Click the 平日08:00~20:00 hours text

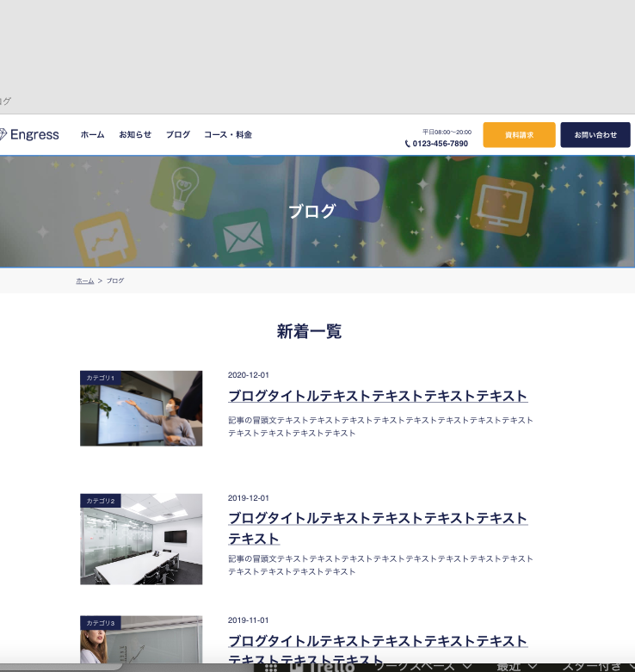[447, 132]
